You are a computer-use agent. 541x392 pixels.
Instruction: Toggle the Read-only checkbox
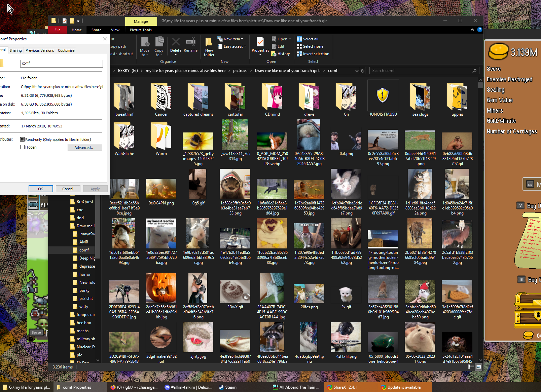[23, 140]
